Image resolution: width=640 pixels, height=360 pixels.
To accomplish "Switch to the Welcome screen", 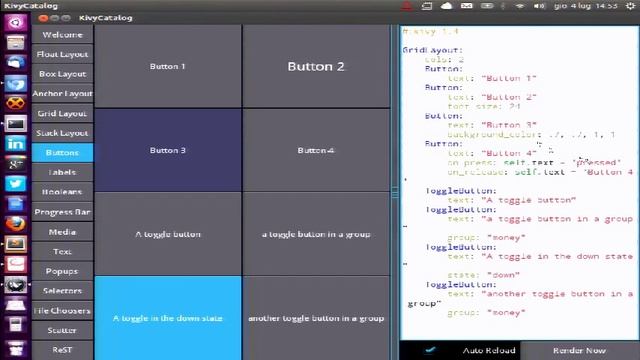I will coord(62,35).
